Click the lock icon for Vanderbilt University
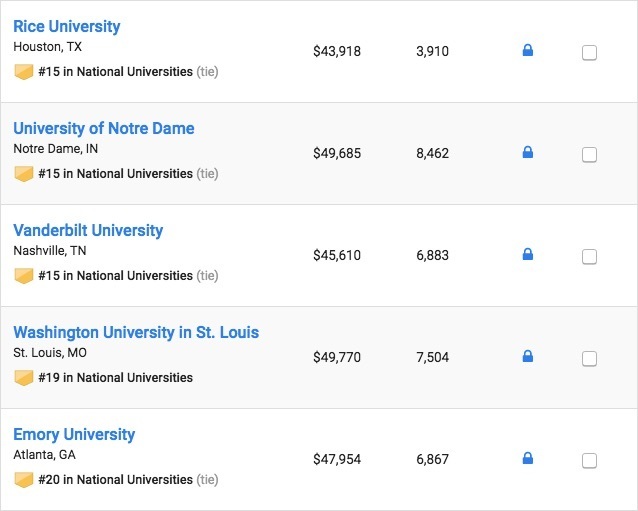 [x=528, y=254]
